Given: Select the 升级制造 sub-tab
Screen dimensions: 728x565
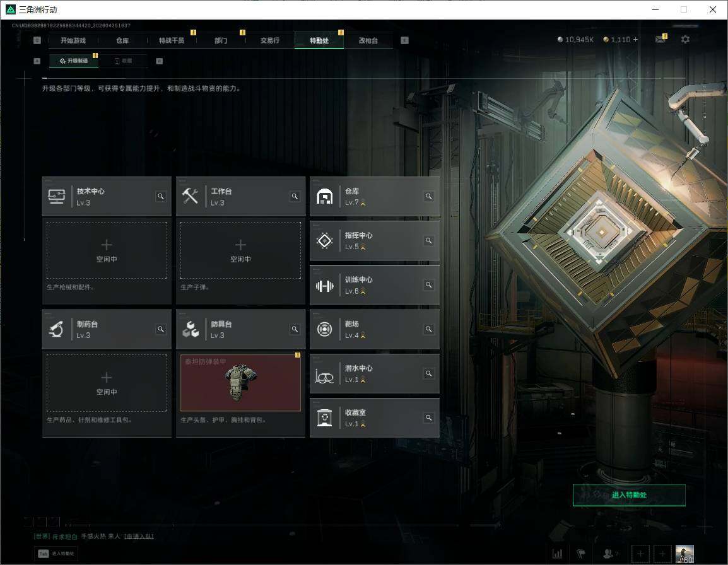Looking at the screenshot, I should click(x=74, y=61).
